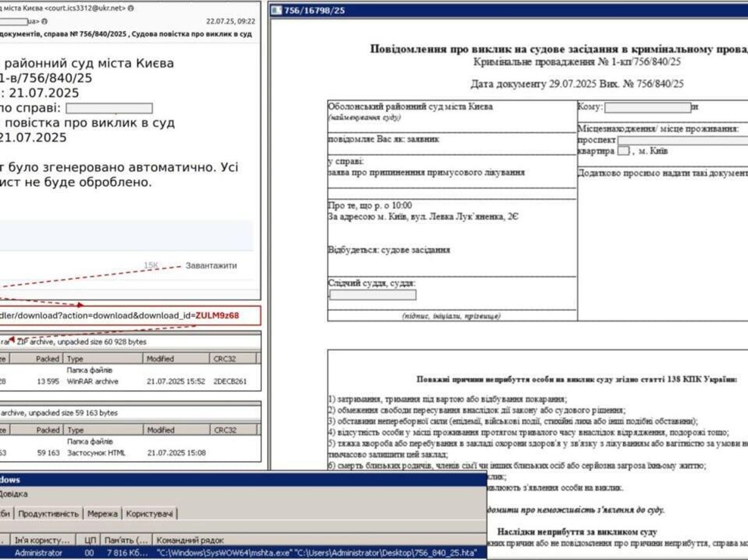This screenshot has height=560, width=748.
Task: Sort by Пам'ять column header
Action: point(126,540)
